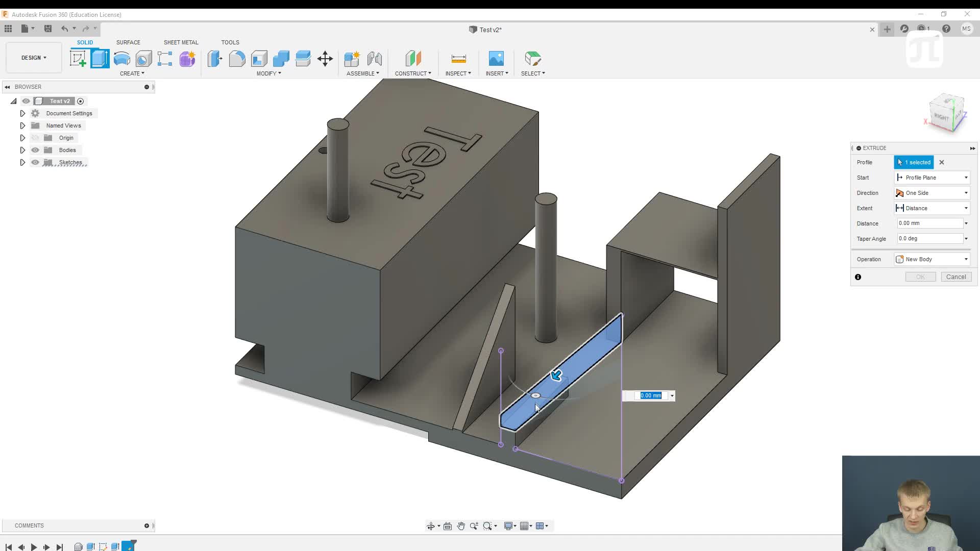Clear profile selection with the X

[942, 162]
